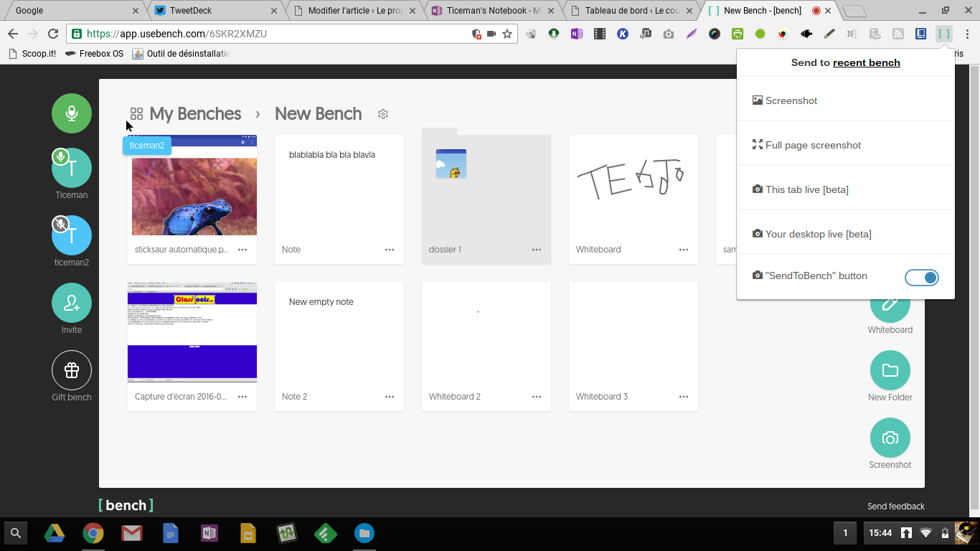Open options menu for Note card
Viewport: 980px width, 551px height.
[390, 250]
